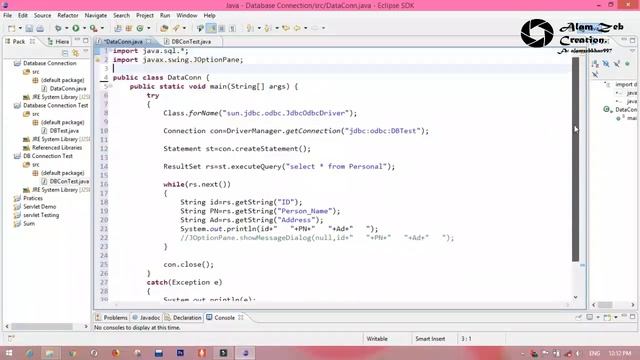Screen dimensions: 640x360
Task: Click the Debug bug icon in toolbar
Action: pyautogui.click(x=58, y=28)
